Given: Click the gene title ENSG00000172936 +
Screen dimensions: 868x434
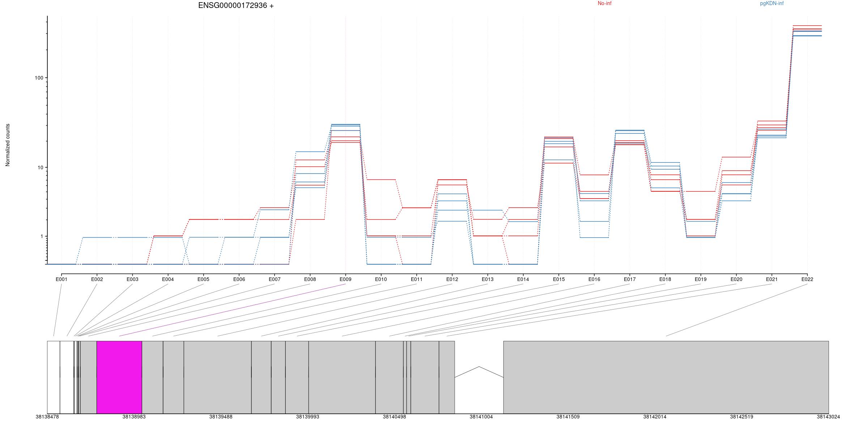Looking at the screenshot, I should click(236, 5).
